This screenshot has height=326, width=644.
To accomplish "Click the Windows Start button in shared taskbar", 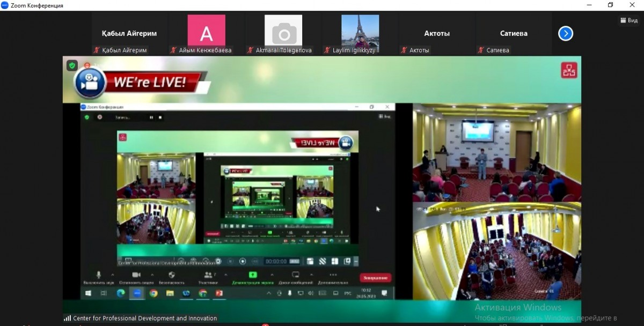I will pos(88,293).
